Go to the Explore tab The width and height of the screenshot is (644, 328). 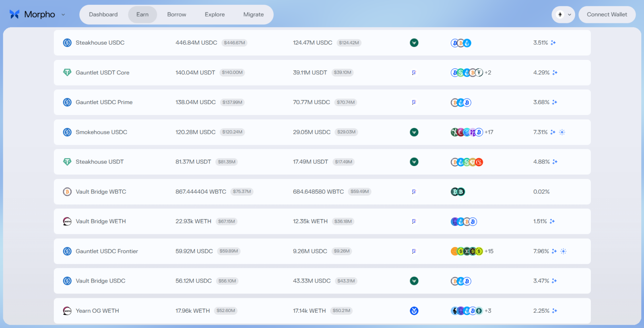[215, 14]
